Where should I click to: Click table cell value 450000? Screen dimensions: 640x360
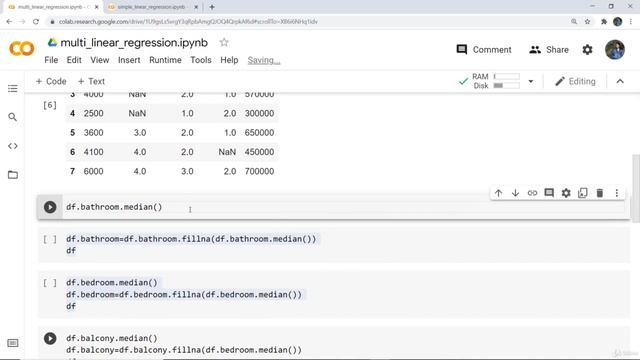(259, 152)
